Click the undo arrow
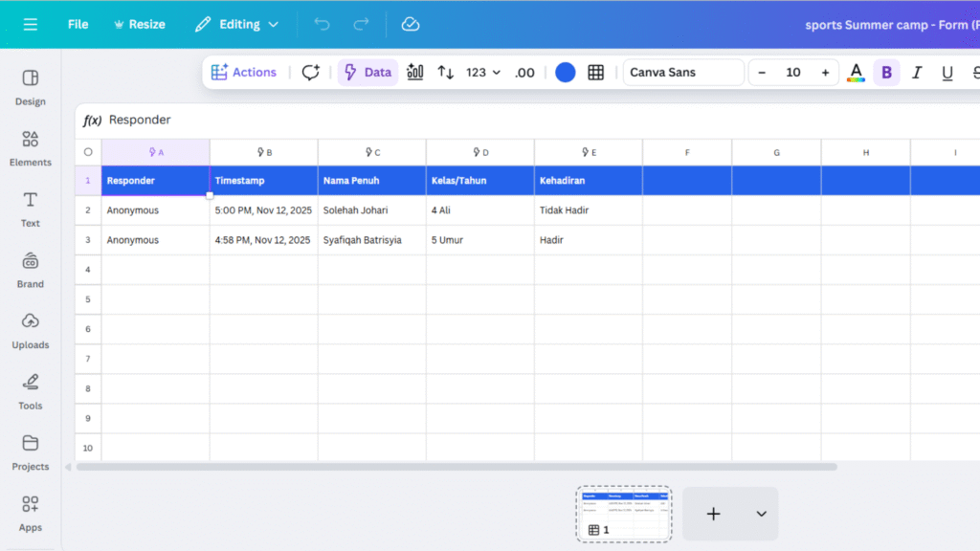980x551 pixels. click(322, 24)
